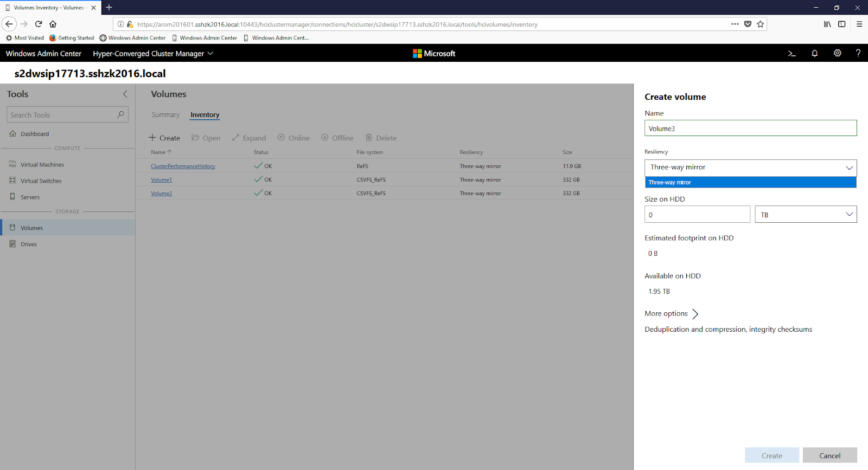Collapse the Tools pane with the chevron
Viewport: 868px width, 470px height.
coord(125,94)
